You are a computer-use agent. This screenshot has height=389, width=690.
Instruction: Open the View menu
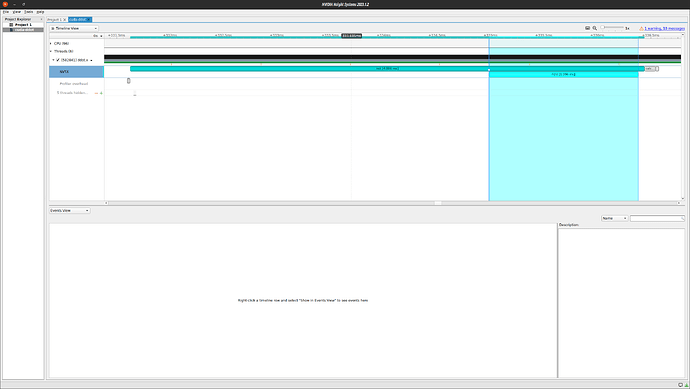click(x=17, y=12)
